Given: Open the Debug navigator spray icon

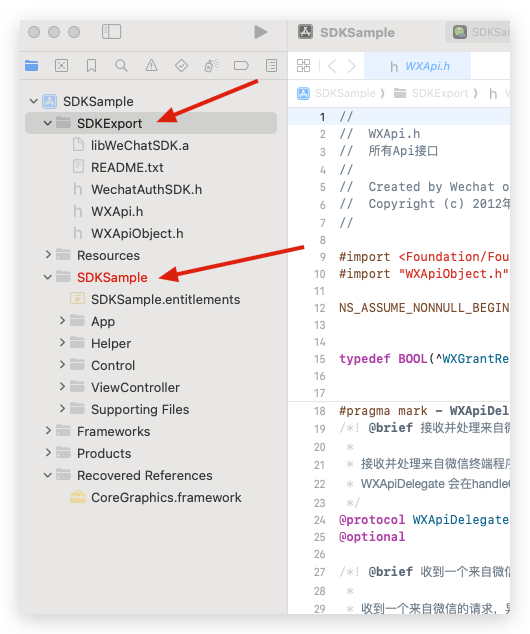Looking at the screenshot, I should coord(211,65).
